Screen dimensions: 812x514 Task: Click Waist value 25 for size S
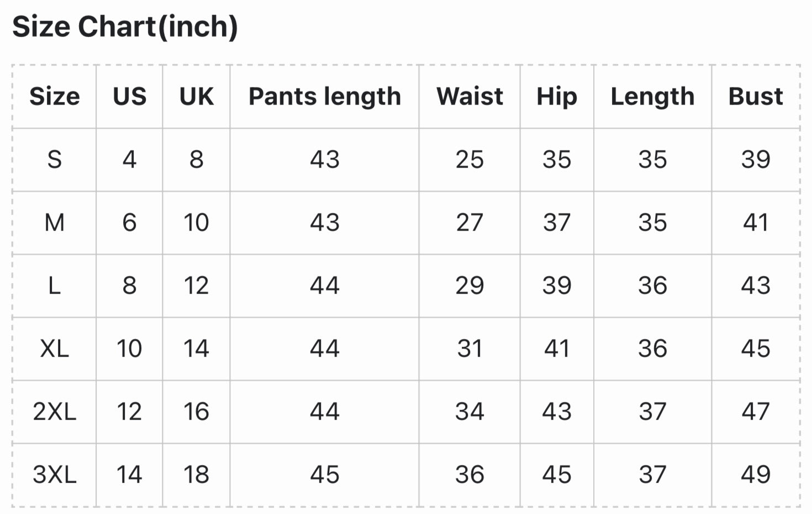(470, 160)
